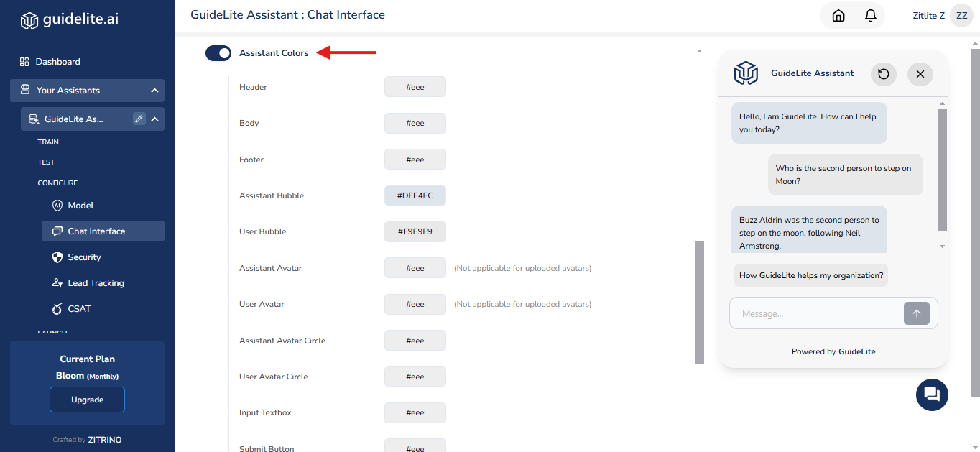Screen dimensions: 980x452
Task: Open the Input Textbox color field
Action: click(x=415, y=412)
